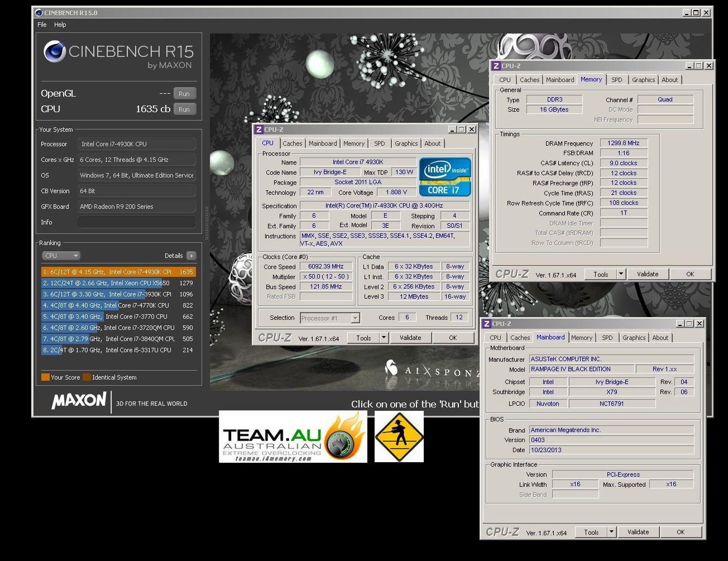This screenshot has height=561, width=728.
Task: Switch to About tab in the CPU-Z Memory window
Action: pos(670,80)
